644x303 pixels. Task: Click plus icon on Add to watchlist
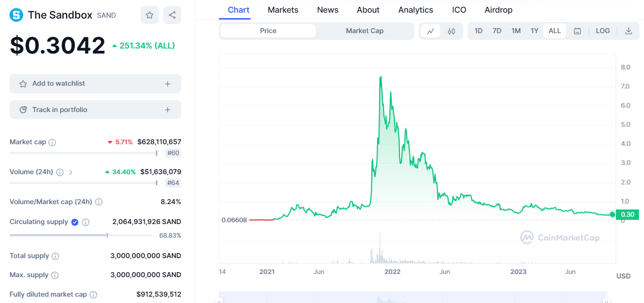[168, 84]
